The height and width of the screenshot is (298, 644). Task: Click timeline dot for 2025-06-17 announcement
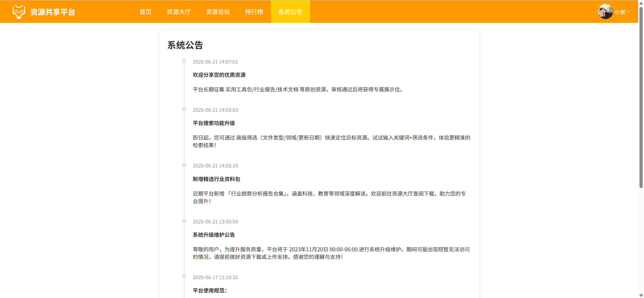point(184,277)
